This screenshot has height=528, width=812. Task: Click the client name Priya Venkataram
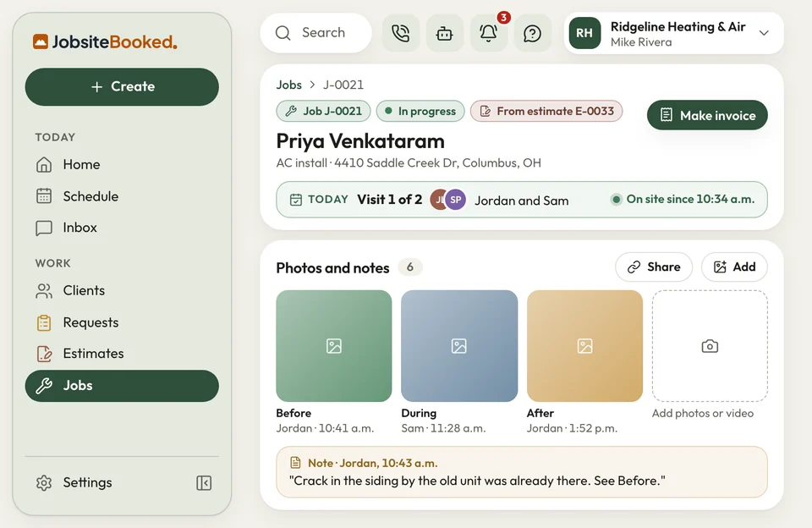[360, 141]
